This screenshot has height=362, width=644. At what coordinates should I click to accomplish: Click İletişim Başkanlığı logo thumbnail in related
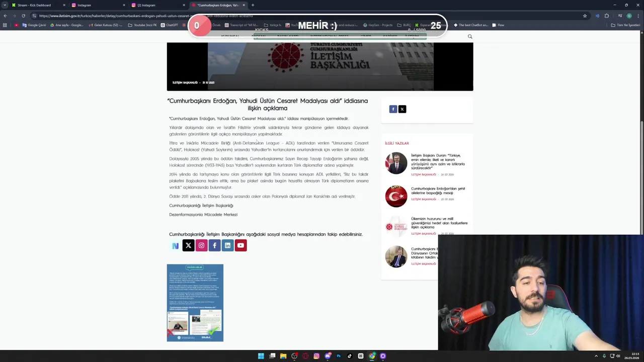coord(396,227)
